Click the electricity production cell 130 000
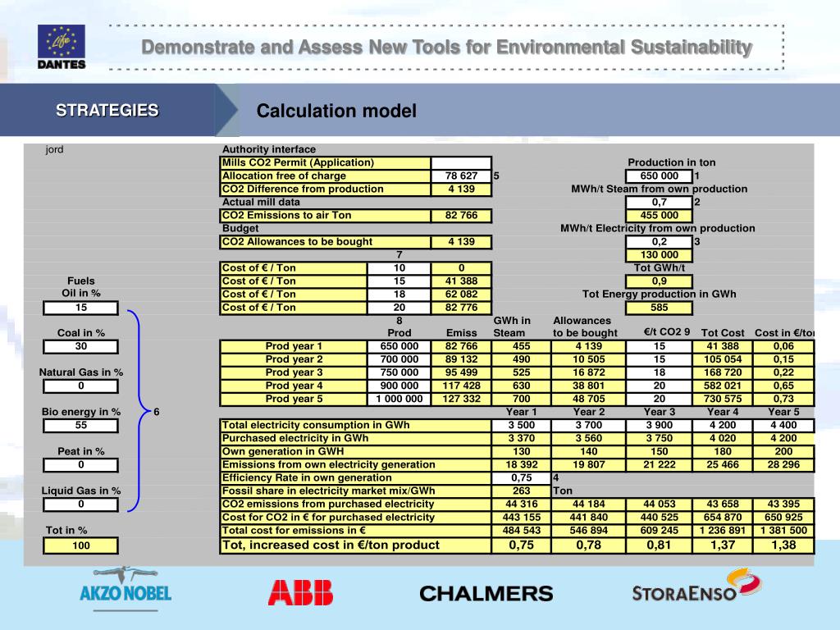Screen dimensions: 840x630 [x=659, y=255]
